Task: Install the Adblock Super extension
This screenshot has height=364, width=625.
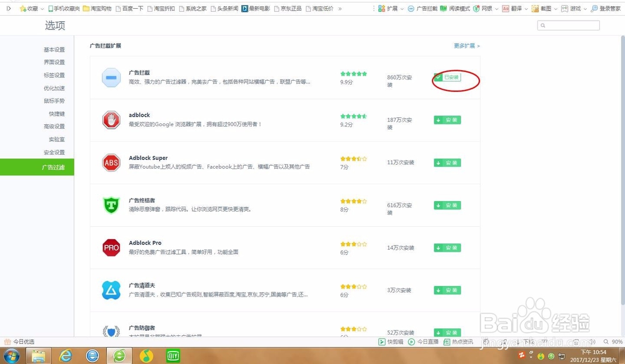Action: point(447,162)
